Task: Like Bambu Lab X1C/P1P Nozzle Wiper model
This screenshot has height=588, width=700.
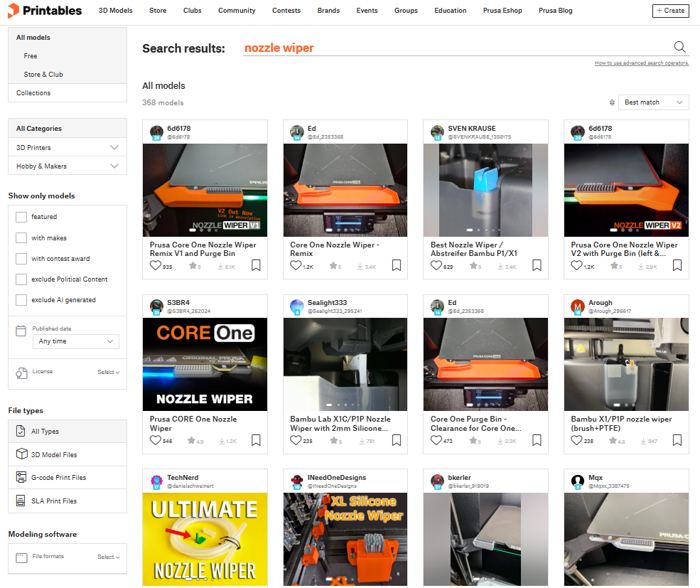Action: click(296, 440)
